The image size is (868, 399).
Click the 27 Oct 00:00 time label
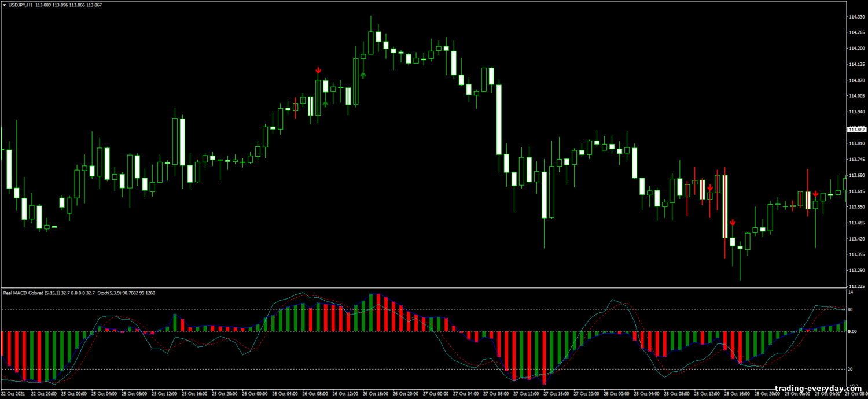click(435, 394)
